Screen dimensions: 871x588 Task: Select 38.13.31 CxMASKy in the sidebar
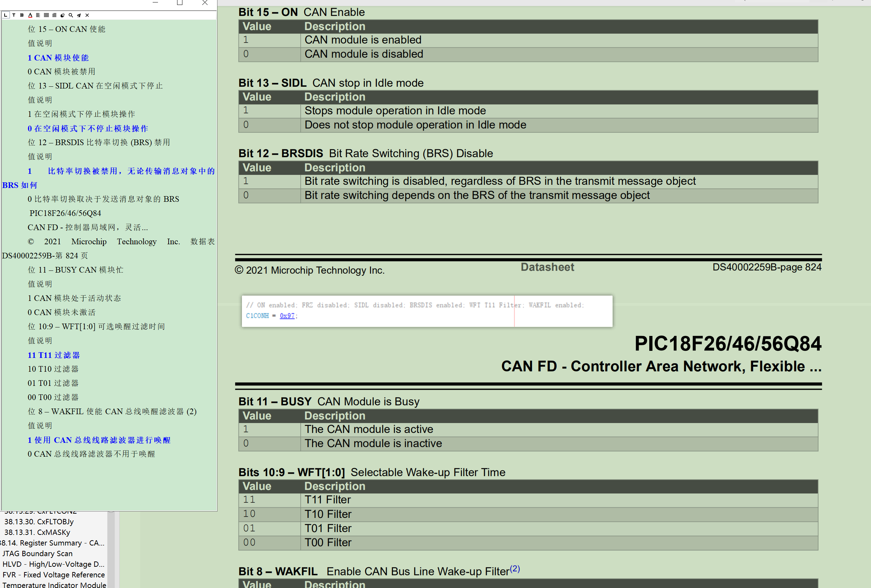point(37,532)
